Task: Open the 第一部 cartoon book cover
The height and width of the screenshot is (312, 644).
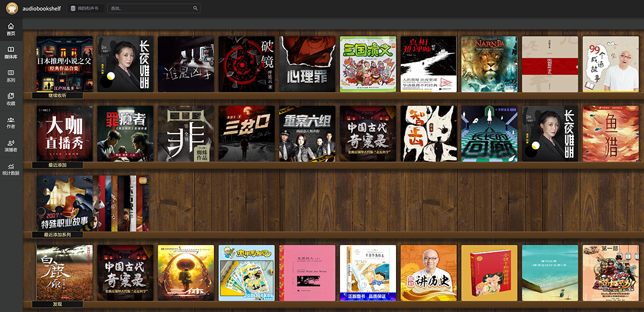Action: 611,273
